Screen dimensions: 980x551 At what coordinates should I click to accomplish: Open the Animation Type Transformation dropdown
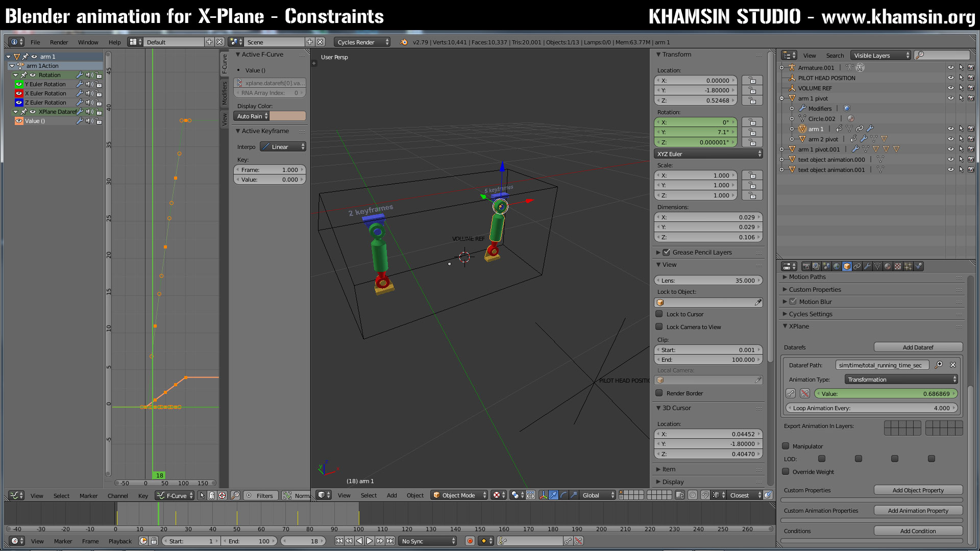[901, 380]
